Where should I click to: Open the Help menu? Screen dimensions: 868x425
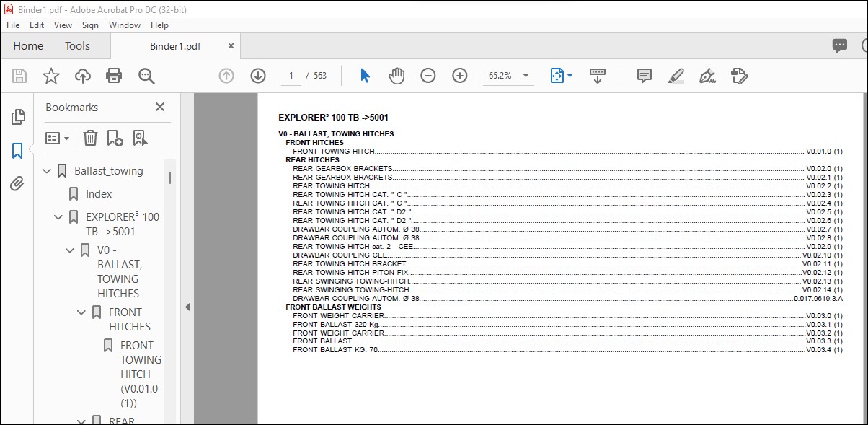159,25
